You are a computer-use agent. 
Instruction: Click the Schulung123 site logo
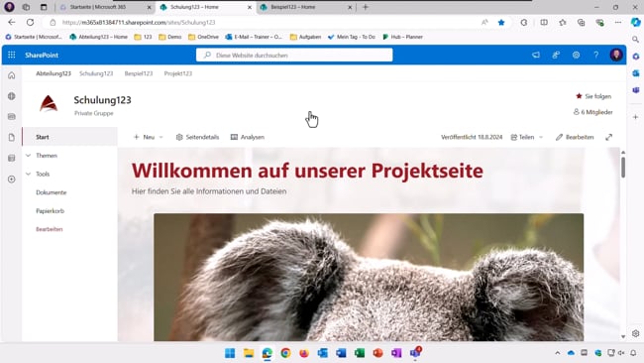(x=49, y=103)
